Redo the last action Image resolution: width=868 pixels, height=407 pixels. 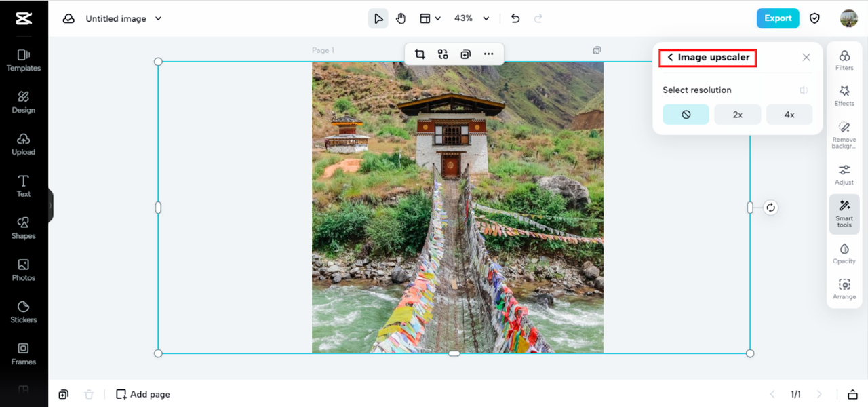pyautogui.click(x=538, y=18)
